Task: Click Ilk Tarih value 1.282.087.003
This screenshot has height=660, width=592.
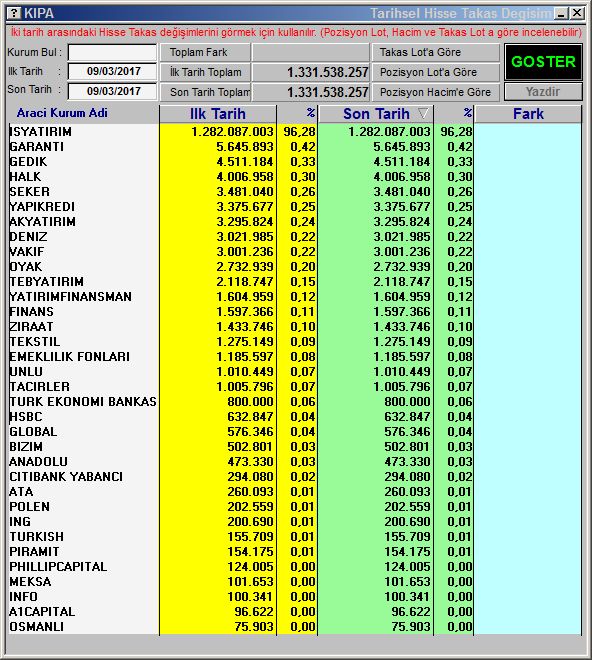Action: pyautogui.click(x=232, y=132)
